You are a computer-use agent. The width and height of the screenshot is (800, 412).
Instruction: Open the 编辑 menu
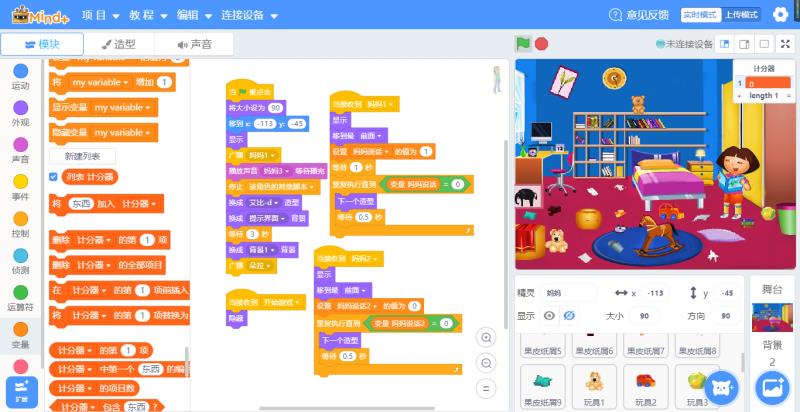pos(194,15)
